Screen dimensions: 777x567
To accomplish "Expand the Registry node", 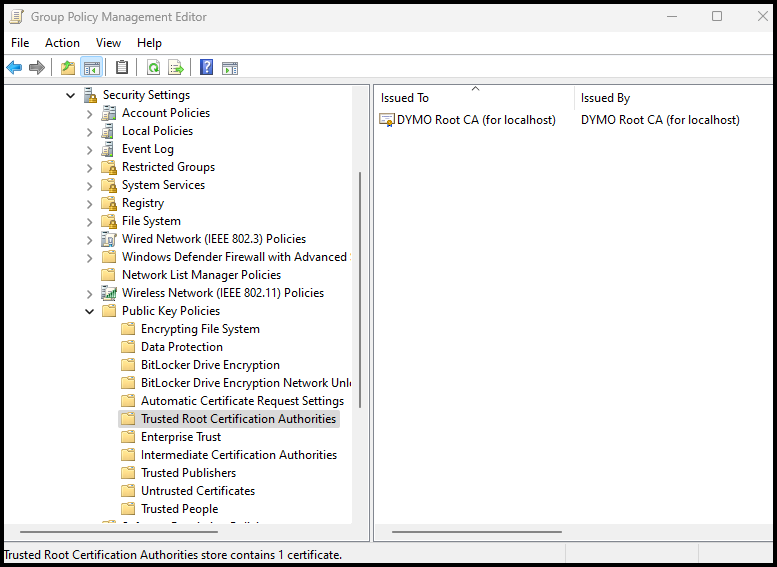I will [x=90, y=204].
